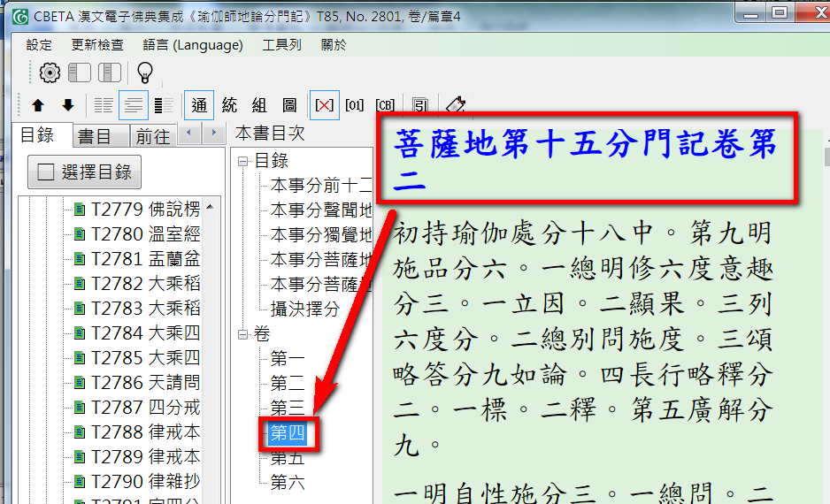Click the [01] toolbar icon

click(x=354, y=105)
